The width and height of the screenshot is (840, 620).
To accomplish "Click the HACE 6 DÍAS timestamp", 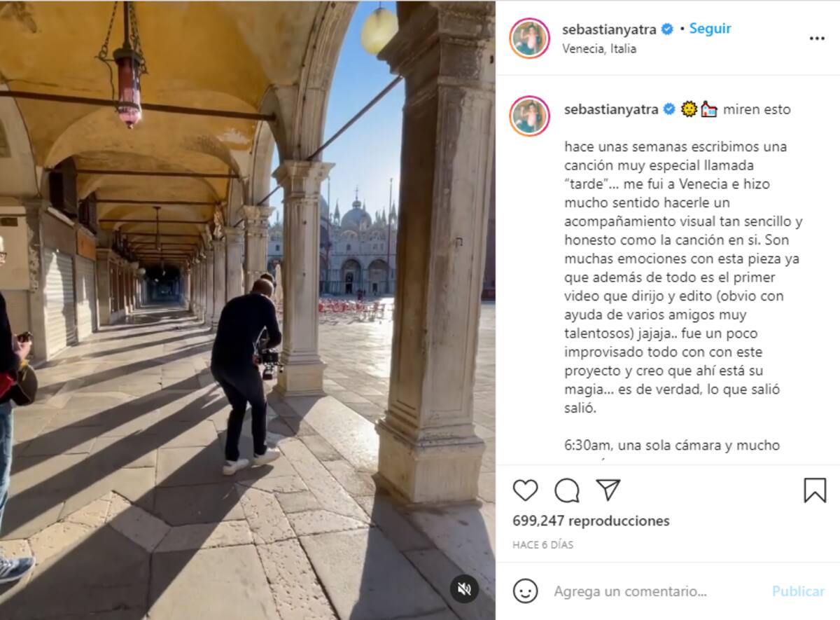I will click(542, 544).
